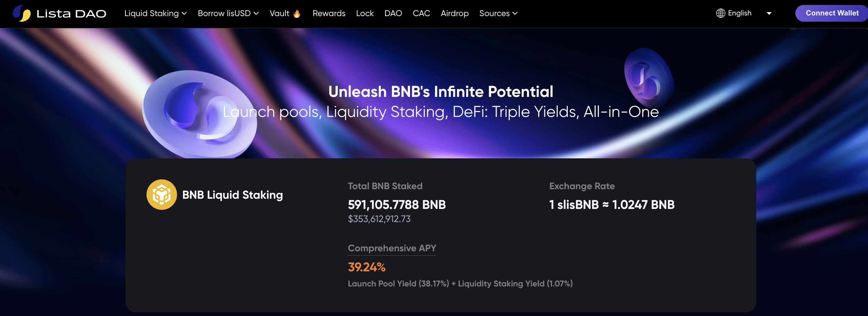Open the Lock menu item
The height and width of the screenshot is (316, 868).
click(x=365, y=13)
